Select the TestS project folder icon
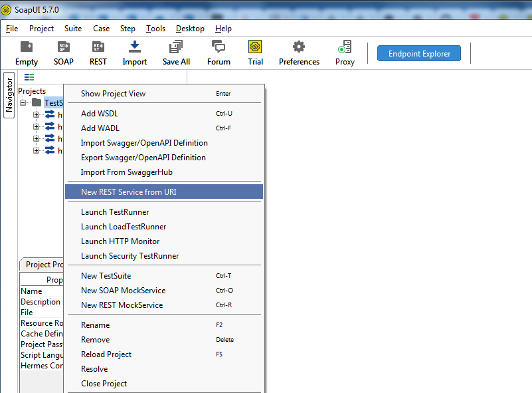The width and height of the screenshot is (532, 393). [x=37, y=102]
